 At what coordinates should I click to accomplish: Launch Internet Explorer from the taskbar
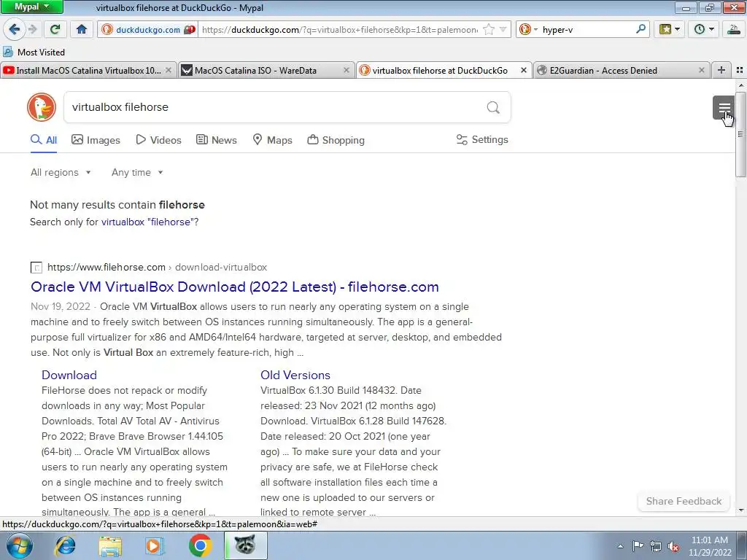tap(65, 545)
